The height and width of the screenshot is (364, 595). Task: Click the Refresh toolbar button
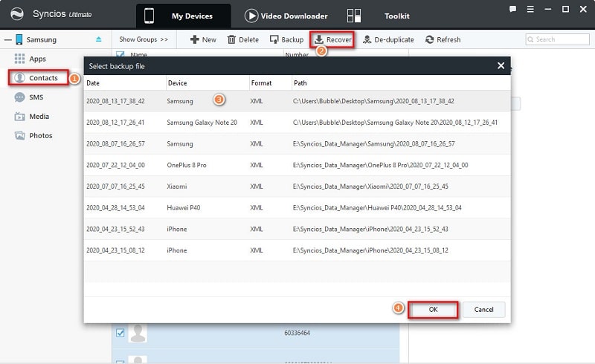click(443, 39)
